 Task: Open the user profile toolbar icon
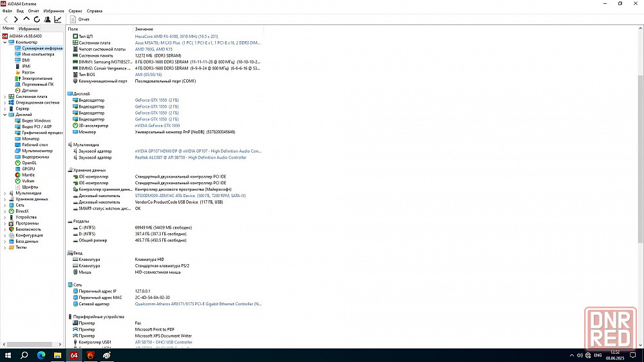tap(47, 19)
